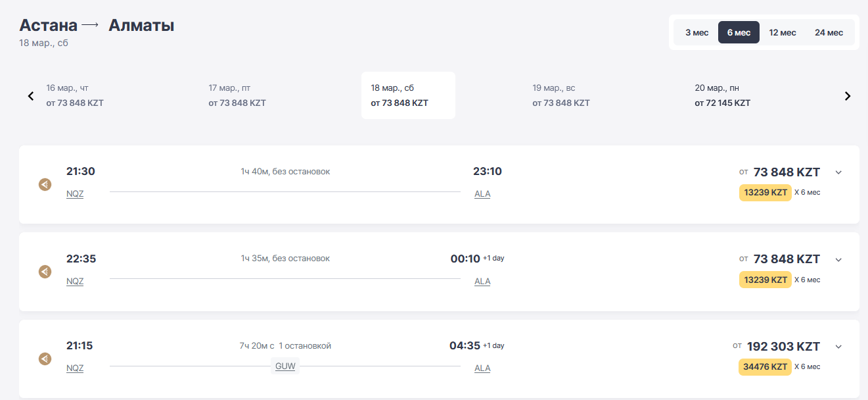Image resolution: width=868 pixels, height=400 pixels.
Task: Select the 6 мес installment period
Action: [739, 32]
